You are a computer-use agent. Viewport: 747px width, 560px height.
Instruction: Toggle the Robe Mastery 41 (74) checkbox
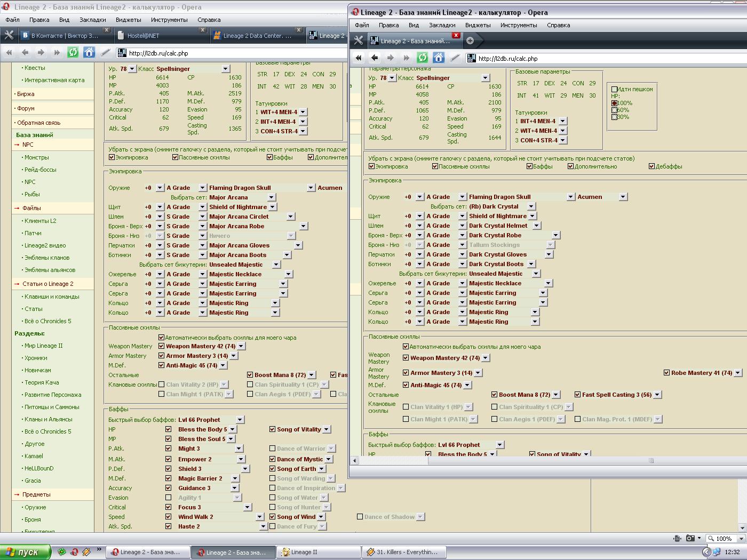pos(666,373)
